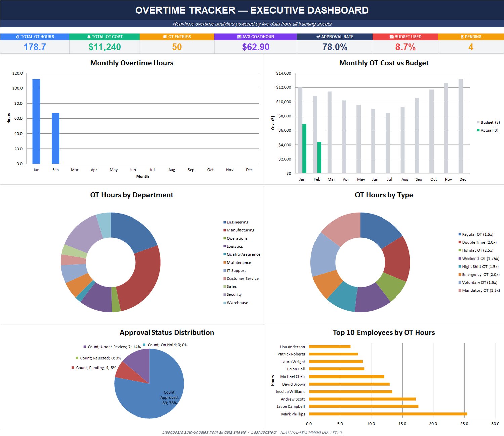This screenshot has width=504, height=436.
Task: Click the Monthly OT Cost vs Budget title
Action: point(384,63)
